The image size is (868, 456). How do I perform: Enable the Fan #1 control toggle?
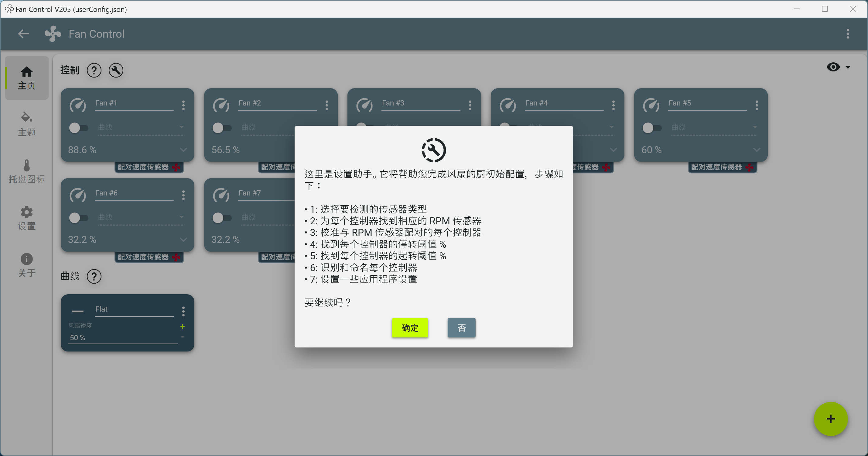click(79, 128)
